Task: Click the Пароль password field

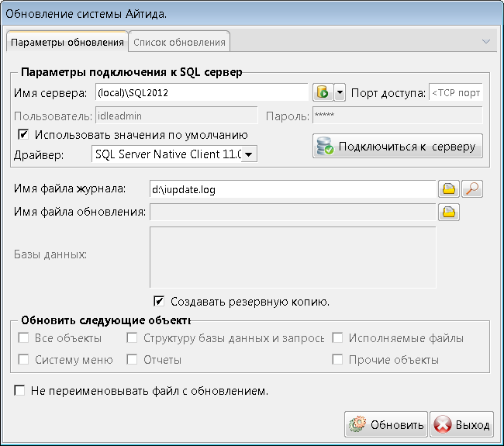Action: tap(398, 116)
